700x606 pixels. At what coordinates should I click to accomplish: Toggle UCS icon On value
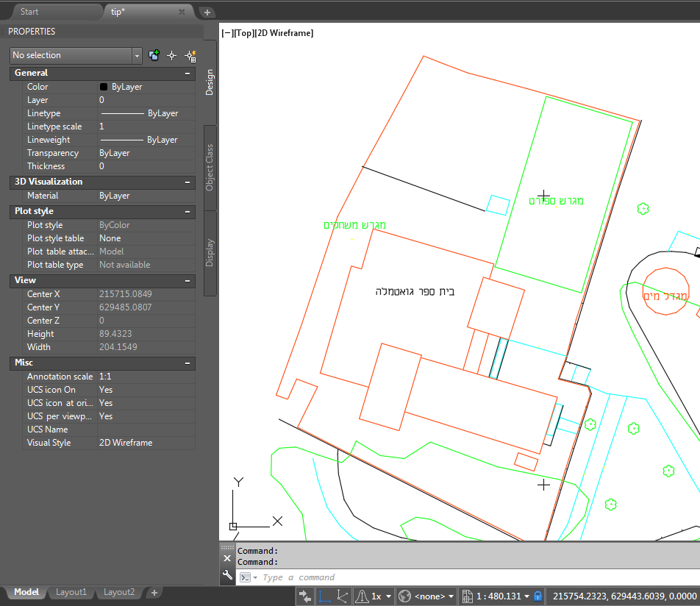pos(146,390)
